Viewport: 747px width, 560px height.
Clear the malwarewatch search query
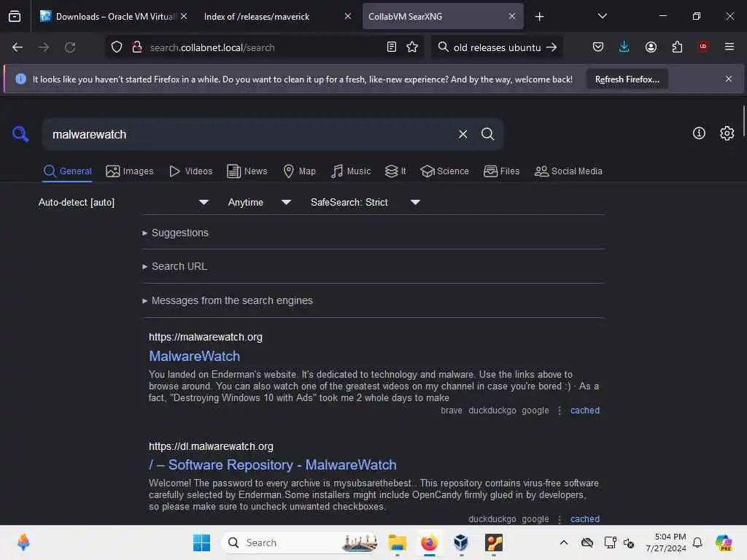[462, 134]
